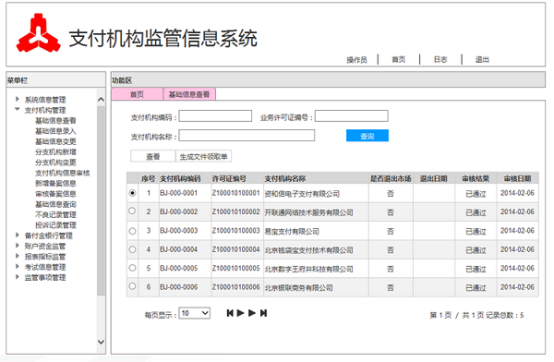Viewport: 554px width, 362px height.
Task: Select radio for row BJ-000-0006
Action: pyautogui.click(x=132, y=286)
